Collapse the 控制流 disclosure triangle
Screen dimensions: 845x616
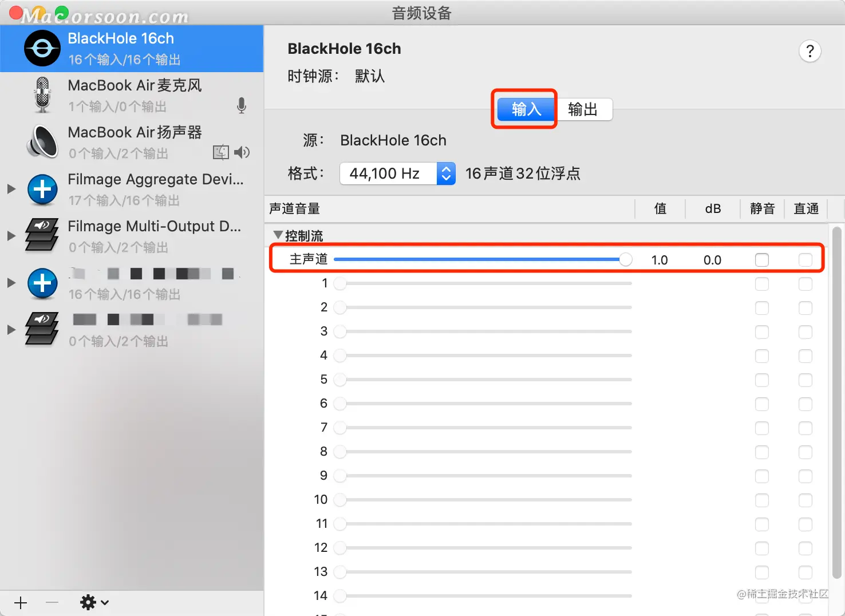(278, 235)
